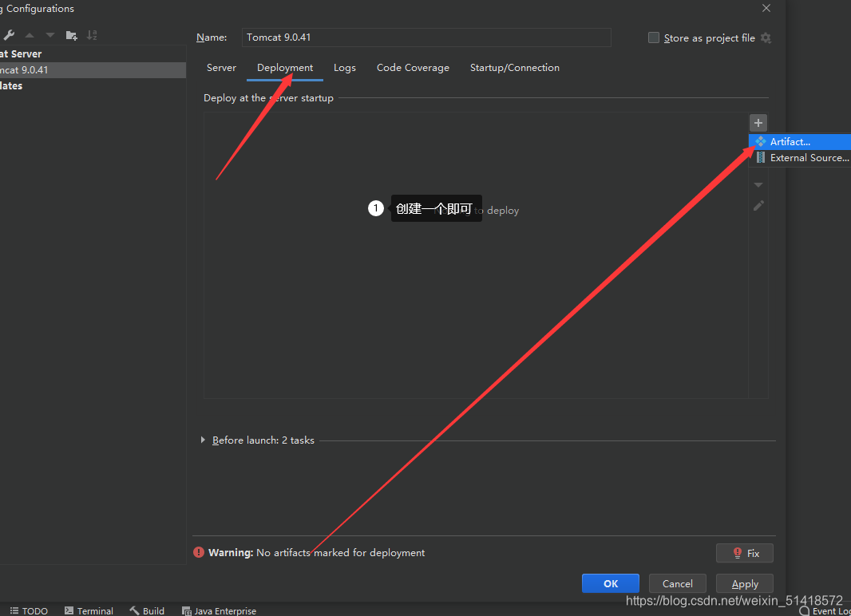Open the Java Enterprise tool window
851x616 pixels.
(220, 611)
